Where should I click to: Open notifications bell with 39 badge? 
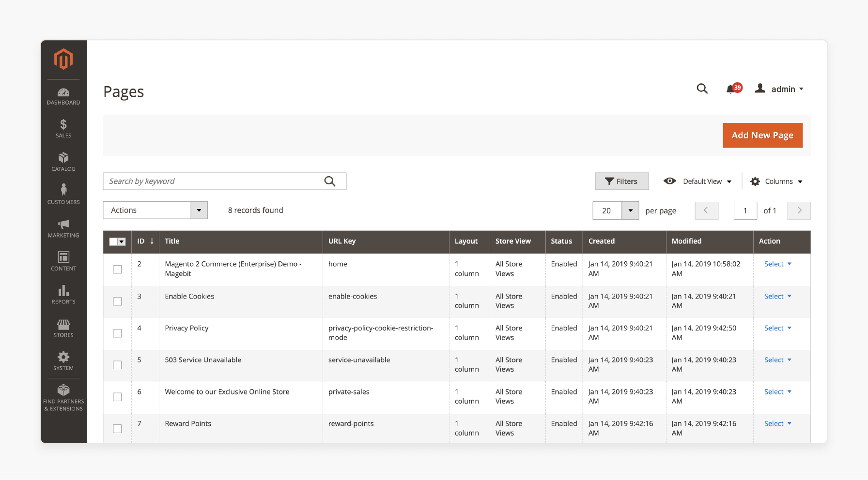(x=733, y=89)
